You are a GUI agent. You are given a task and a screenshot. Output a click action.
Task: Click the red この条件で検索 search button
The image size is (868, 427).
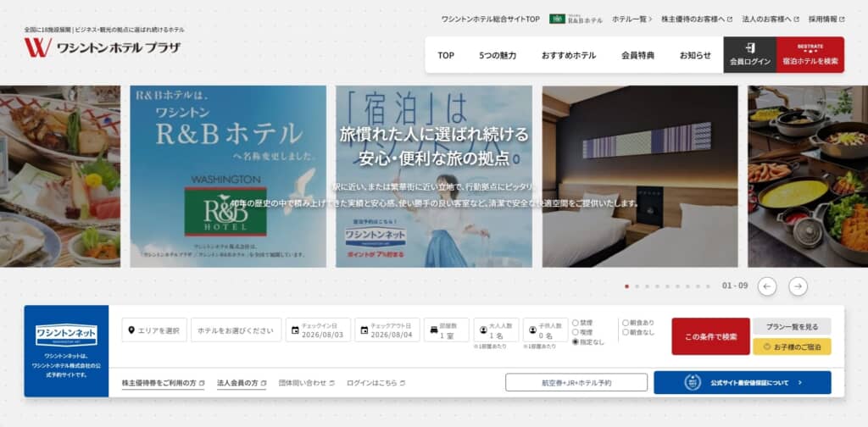711,336
